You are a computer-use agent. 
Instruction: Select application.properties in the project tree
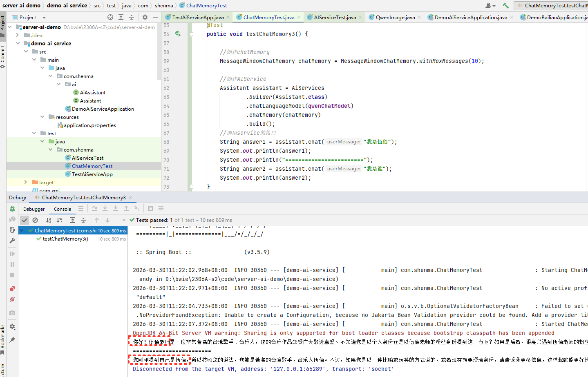point(89,125)
